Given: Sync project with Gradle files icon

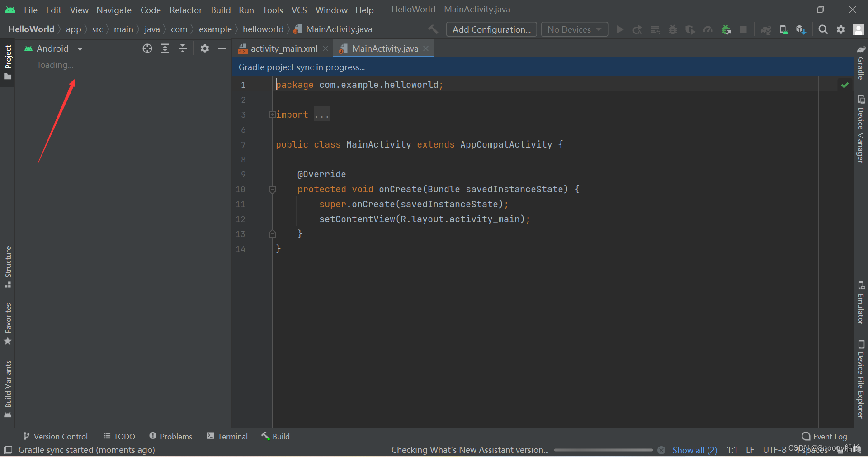Looking at the screenshot, I should pos(766,29).
